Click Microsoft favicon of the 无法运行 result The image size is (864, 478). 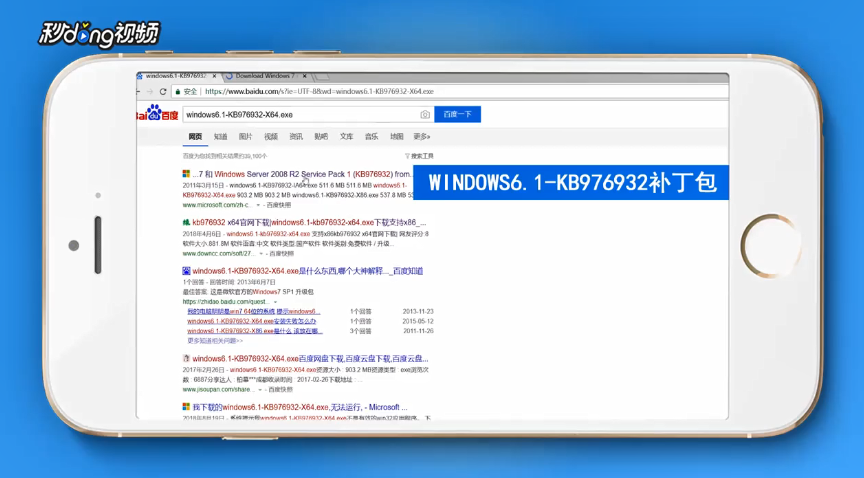pyautogui.click(x=186, y=407)
